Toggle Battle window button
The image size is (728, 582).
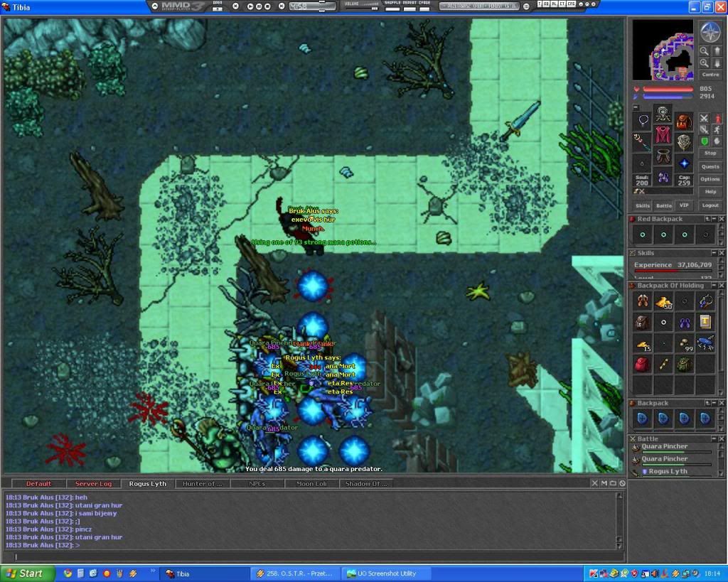coord(663,205)
